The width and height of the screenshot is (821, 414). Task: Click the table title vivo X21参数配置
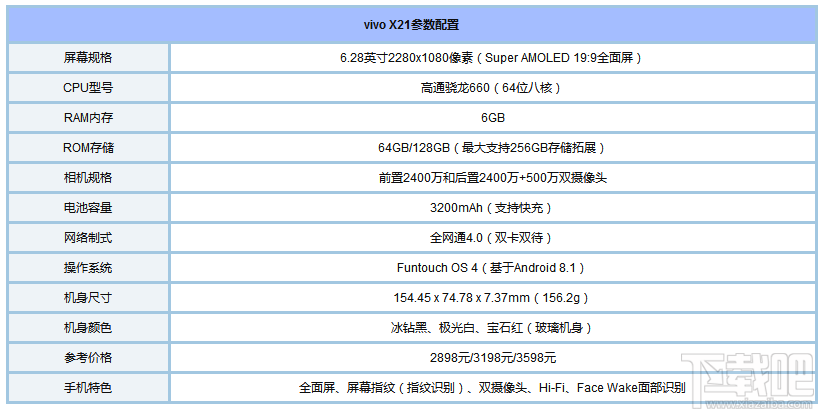coord(412,25)
